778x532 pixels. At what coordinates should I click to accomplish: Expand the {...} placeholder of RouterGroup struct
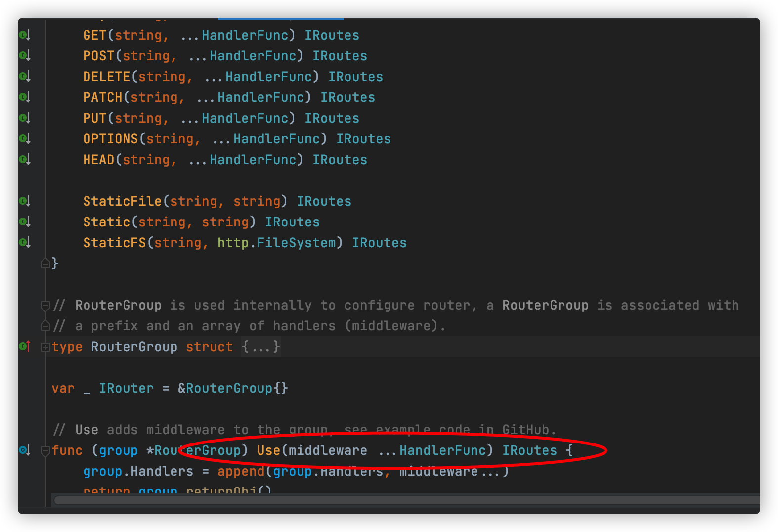point(261,347)
